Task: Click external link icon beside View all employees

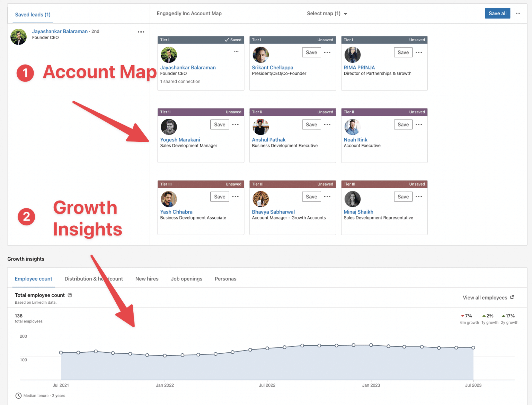Action: pos(512,297)
